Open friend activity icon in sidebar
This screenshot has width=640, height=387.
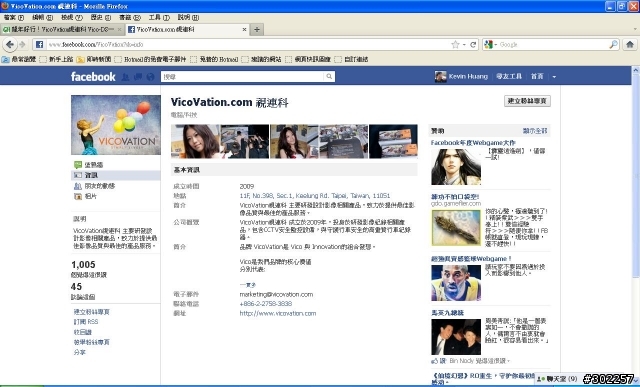click(x=78, y=186)
